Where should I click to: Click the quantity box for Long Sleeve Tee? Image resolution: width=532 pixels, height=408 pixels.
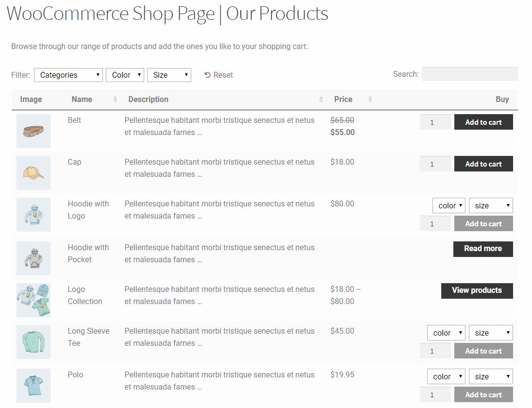pyautogui.click(x=435, y=350)
